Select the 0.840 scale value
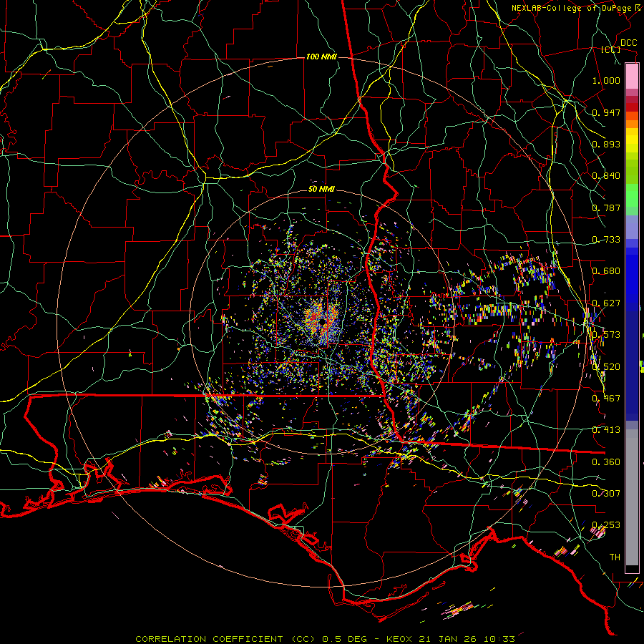This screenshot has height=644, width=644. coord(606,176)
